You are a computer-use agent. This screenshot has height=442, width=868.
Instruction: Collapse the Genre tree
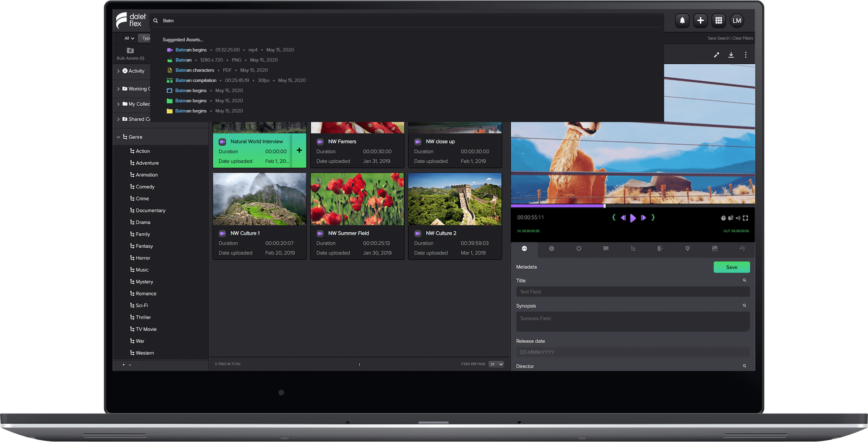click(x=118, y=137)
